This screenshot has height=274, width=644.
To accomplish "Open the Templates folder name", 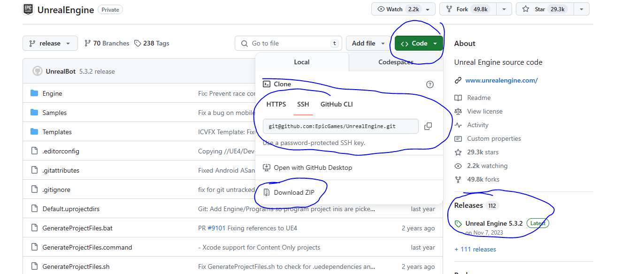I will point(57,132).
